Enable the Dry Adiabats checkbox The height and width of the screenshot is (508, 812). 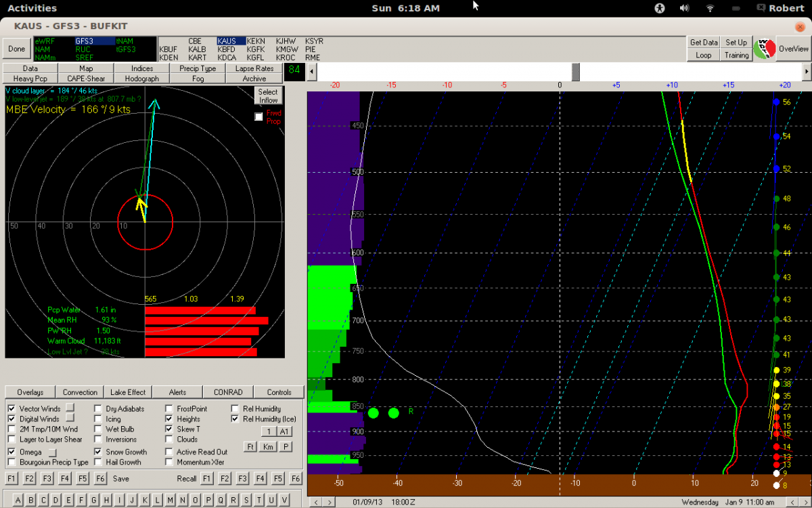[98, 409]
